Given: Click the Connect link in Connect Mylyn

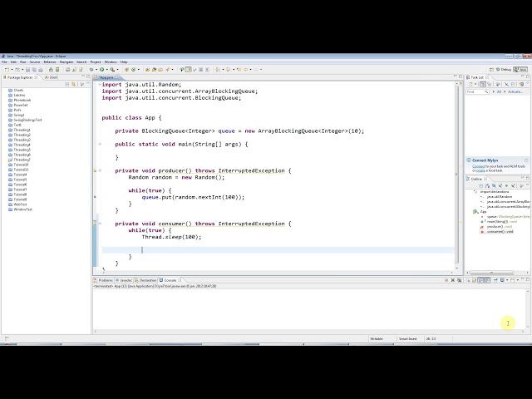Looking at the screenshot, I should (x=479, y=166).
